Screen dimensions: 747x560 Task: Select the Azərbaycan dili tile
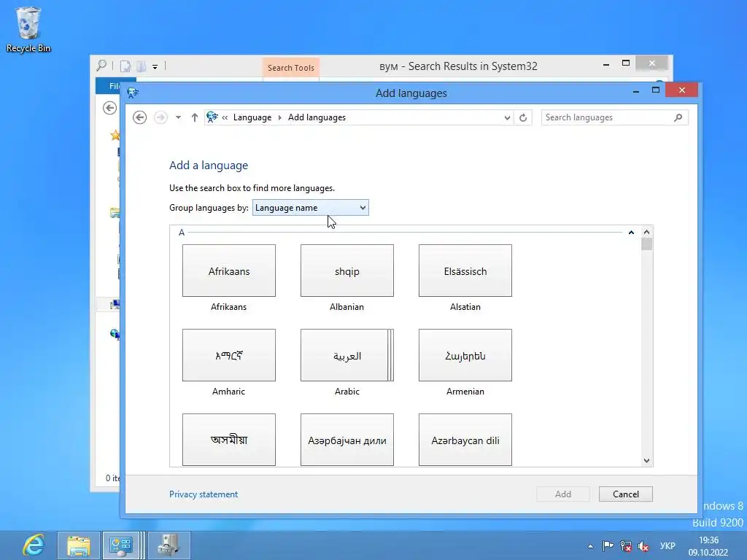click(465, 440)
